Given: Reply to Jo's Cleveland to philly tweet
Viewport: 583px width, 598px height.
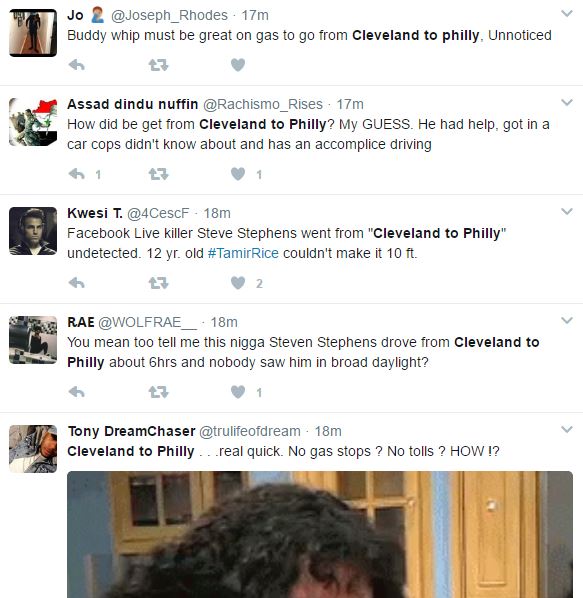Looking at the screenshot, I should point(77,65).
